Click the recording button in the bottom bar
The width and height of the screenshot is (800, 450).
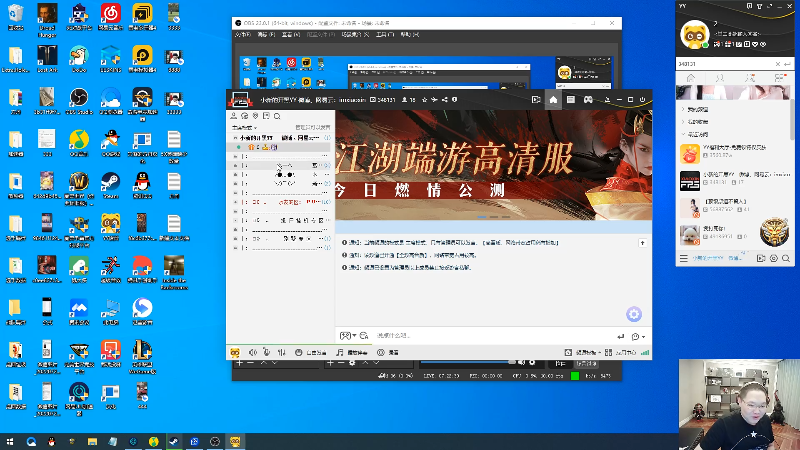coord(388,353)
